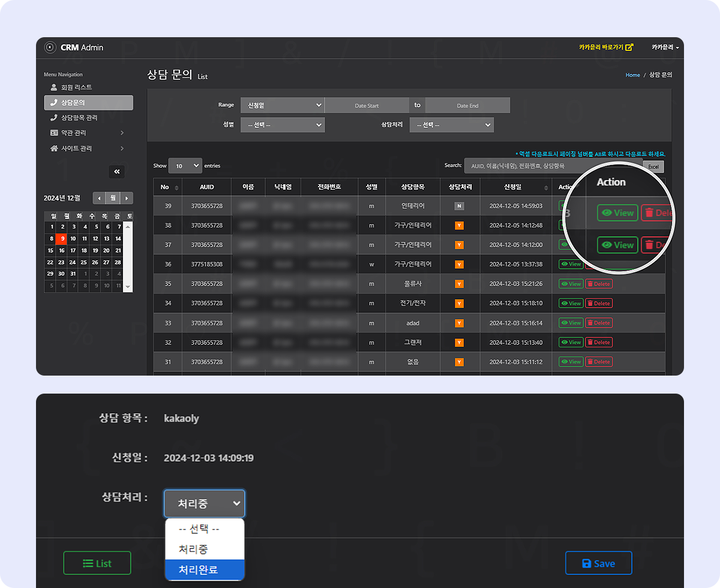The width and height of the screenshot is (720, 588).
Task: Delete the inquiry in row 31
Action: (599, 362)
